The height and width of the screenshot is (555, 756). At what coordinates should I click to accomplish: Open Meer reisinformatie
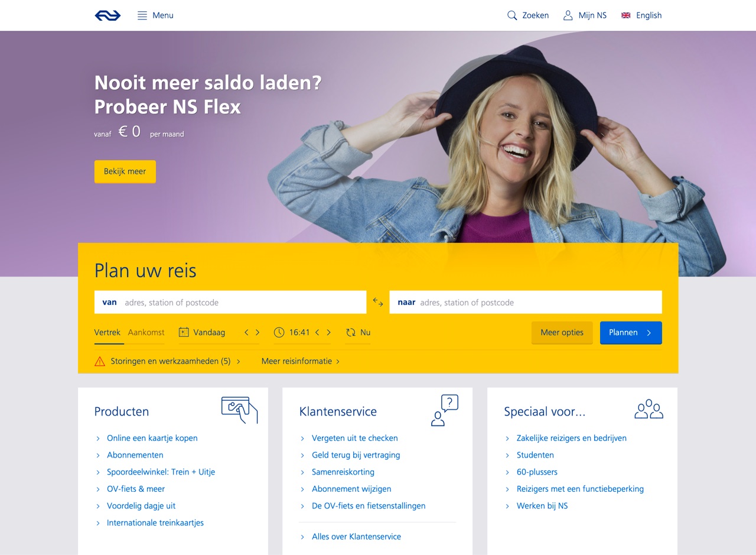[x=296, y=361]
